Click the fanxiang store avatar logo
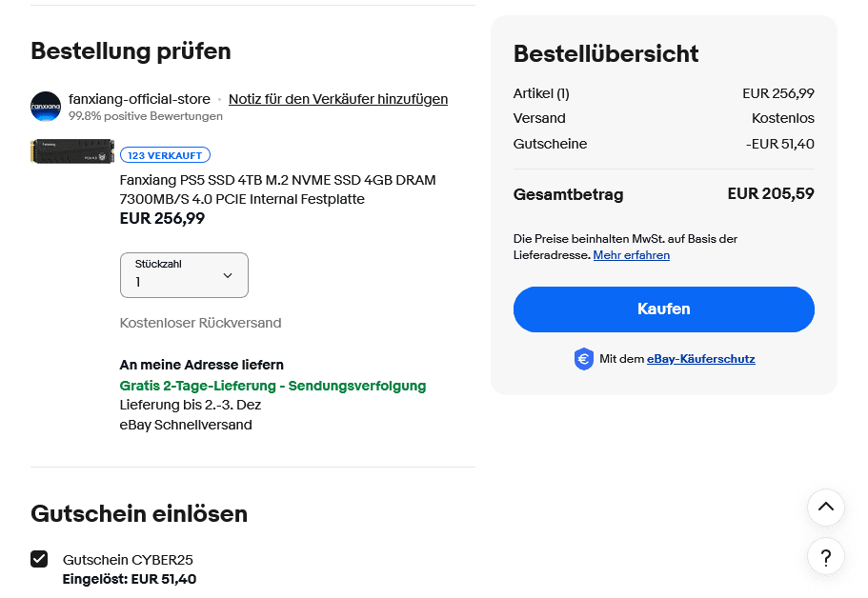 tap(46, 107)
